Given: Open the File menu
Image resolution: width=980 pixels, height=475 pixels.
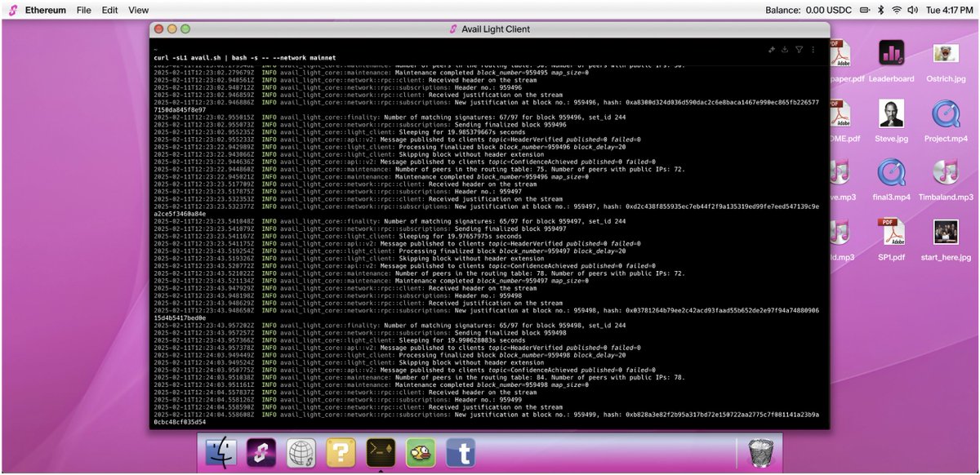Looking at the screenshot, I should [x=83, y=10].
